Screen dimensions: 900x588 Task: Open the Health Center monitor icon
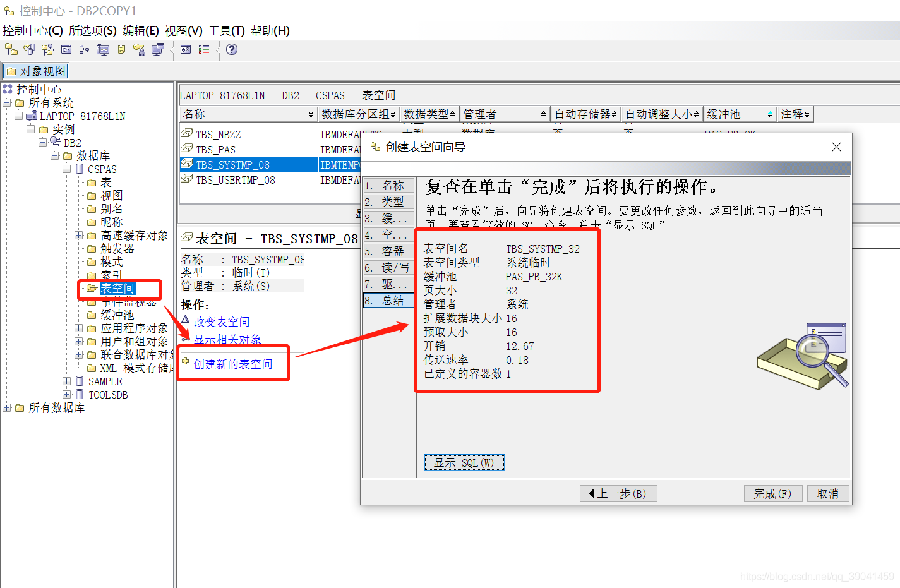click(103, 49)
